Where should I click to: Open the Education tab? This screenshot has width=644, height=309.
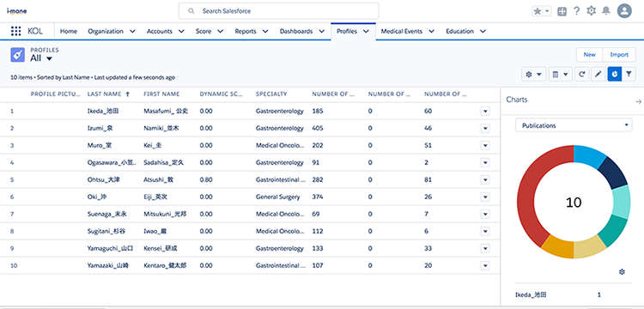(459, 31)
